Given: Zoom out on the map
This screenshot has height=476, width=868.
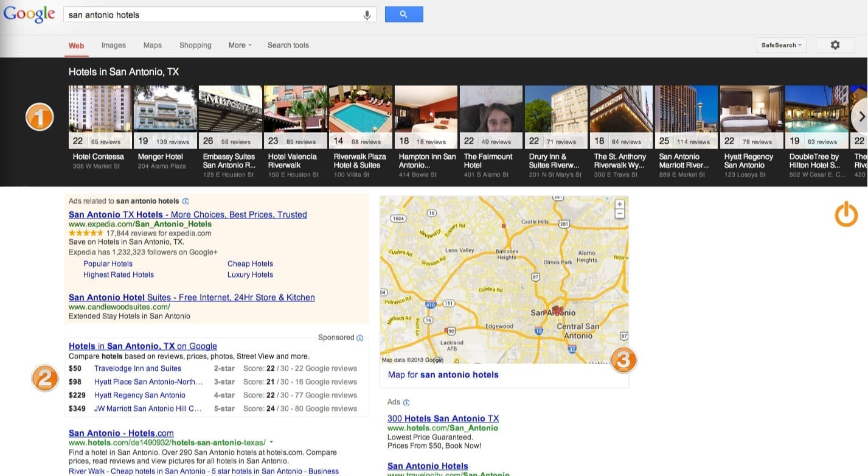Looking at the screenshot, I should click(x=620, y=214).
